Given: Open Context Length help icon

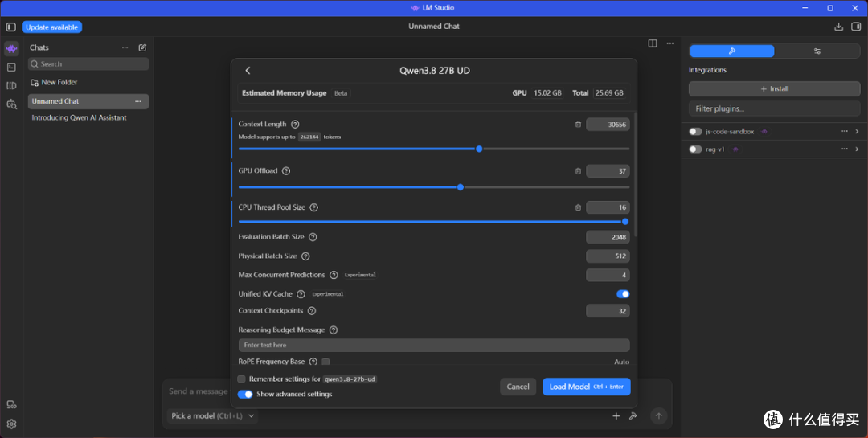Looking at the screenshot, I should click(295, 124).
